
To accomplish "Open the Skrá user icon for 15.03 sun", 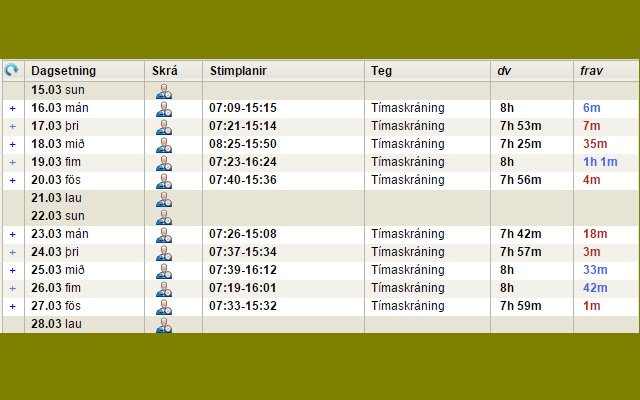I will point(164,91).
